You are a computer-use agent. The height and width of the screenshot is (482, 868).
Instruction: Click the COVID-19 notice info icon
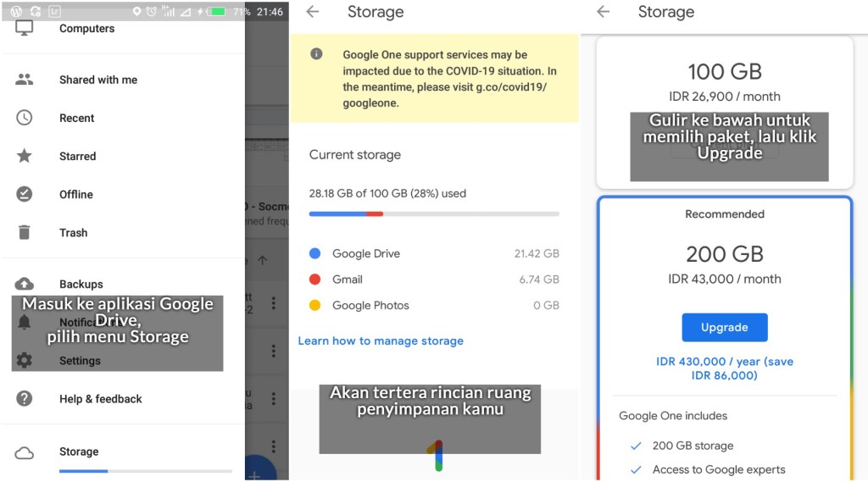[x=316, y=54]
